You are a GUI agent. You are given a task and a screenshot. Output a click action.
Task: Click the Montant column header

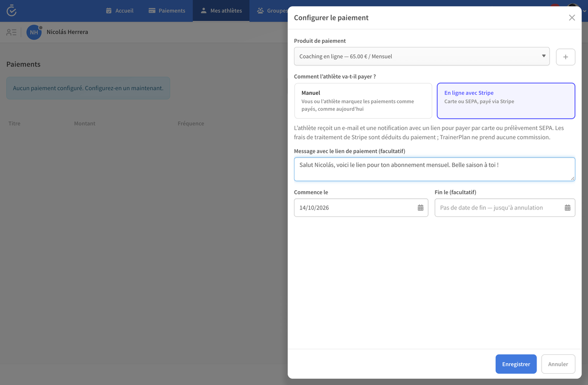(84, 123)
